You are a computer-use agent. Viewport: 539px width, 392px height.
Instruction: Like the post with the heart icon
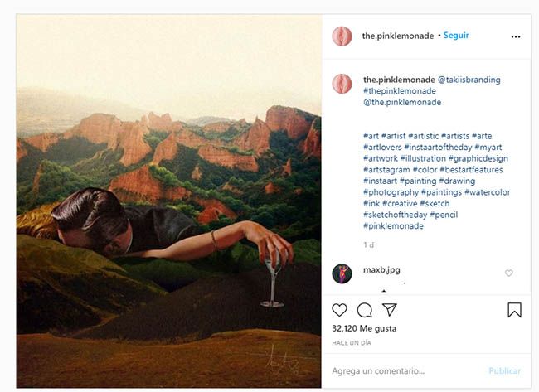[x=339, y=310]
